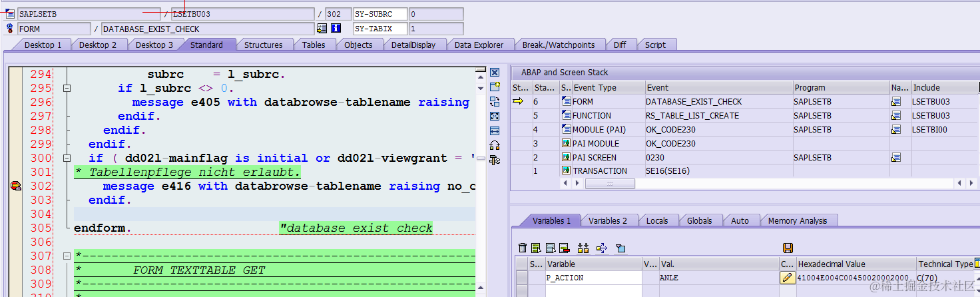Switch to the Locals tab
980x297 pixels.
[x=657, y=220]
